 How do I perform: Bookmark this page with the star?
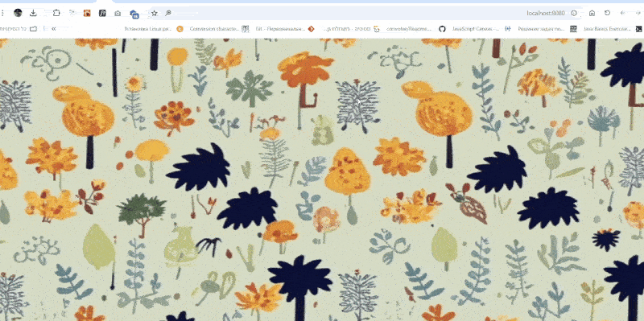(154, 13)
